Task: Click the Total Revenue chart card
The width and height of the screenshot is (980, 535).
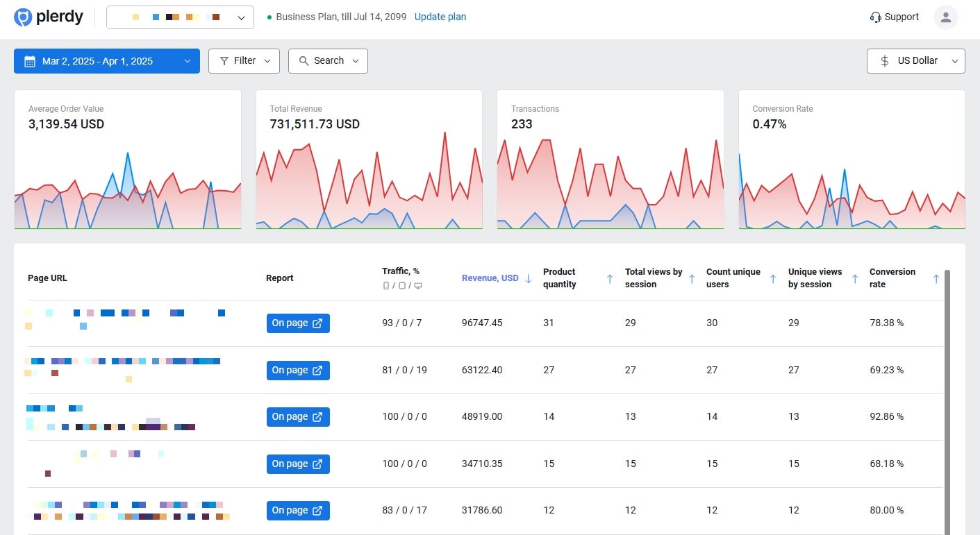Action: coord(369,160)
